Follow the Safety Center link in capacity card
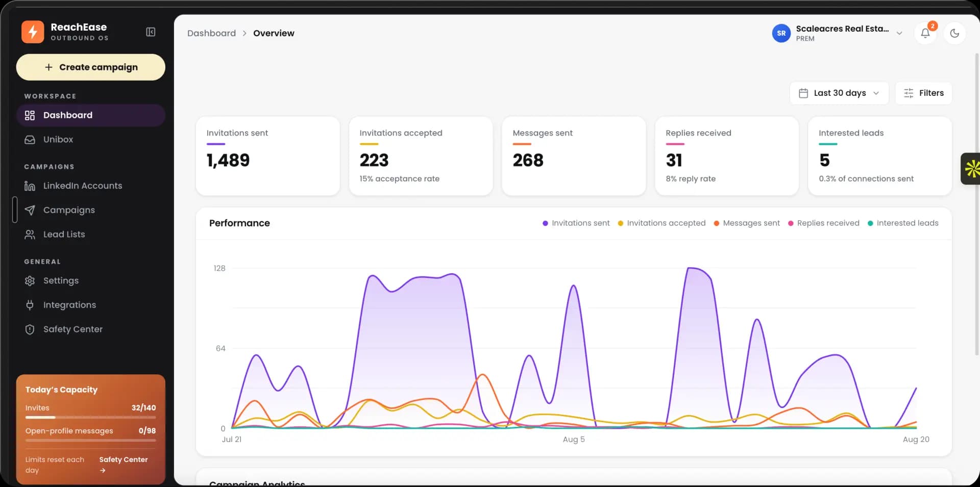980x487 pixels. (124, 465)
